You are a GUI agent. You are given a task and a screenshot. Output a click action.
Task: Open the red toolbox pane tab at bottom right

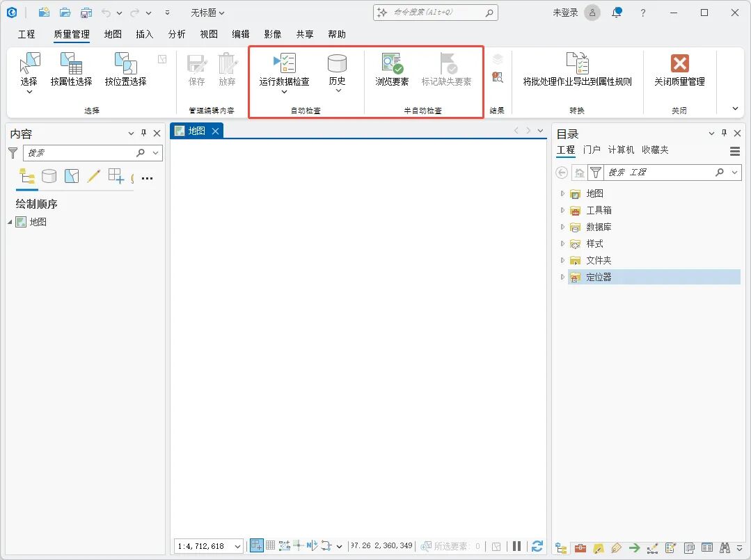click(x=580, y=548)
